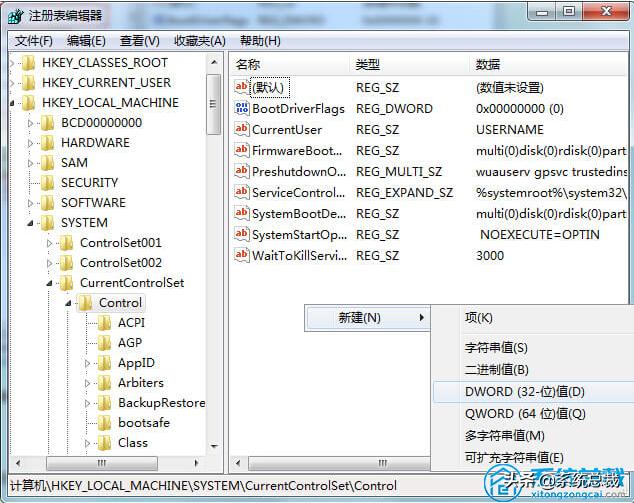Viewport: 634px width, 503px height.
Task: Choose 项(K) in the new submenu
Action: [533, 318]
